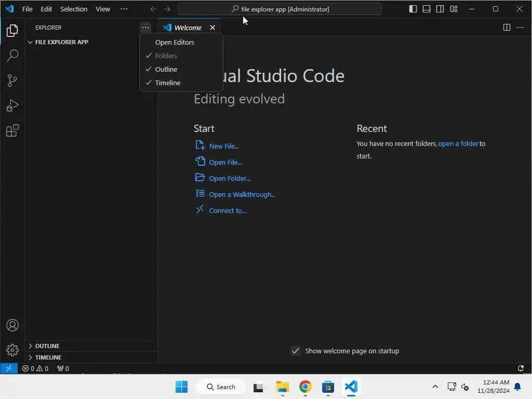Open the Accounts menu icon
This screenshot has width=532, height=399.
point(12,325)
